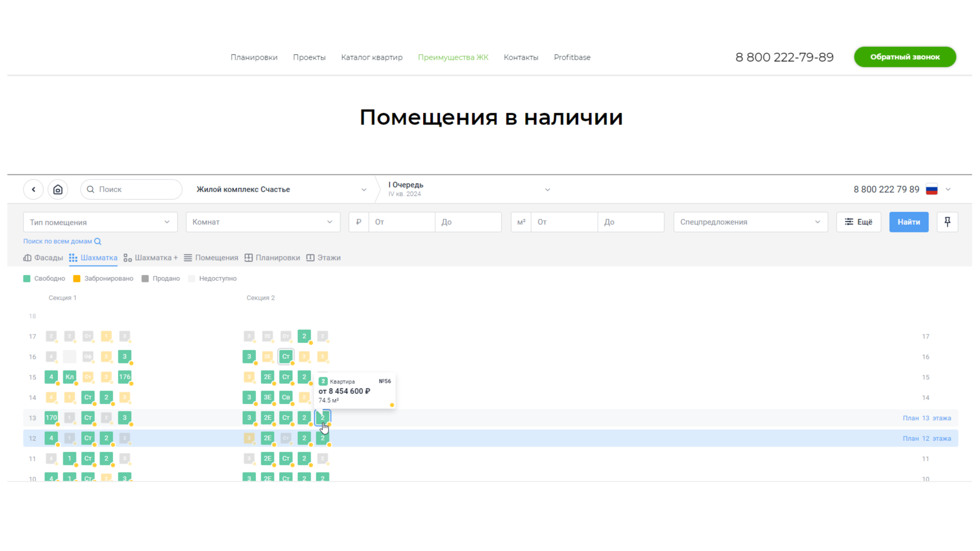Switch to the Планировки tab
980x551 pixels.
(272, 258)
